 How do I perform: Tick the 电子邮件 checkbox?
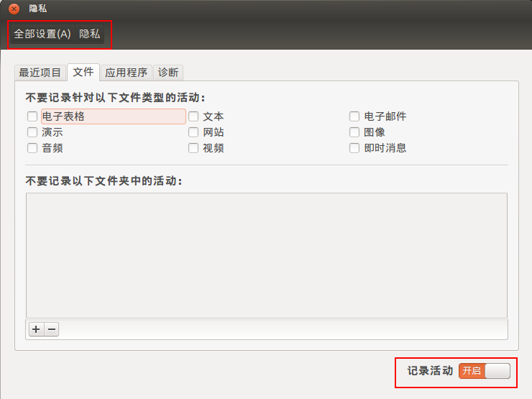pyautogui.click(x=354, y=116)
